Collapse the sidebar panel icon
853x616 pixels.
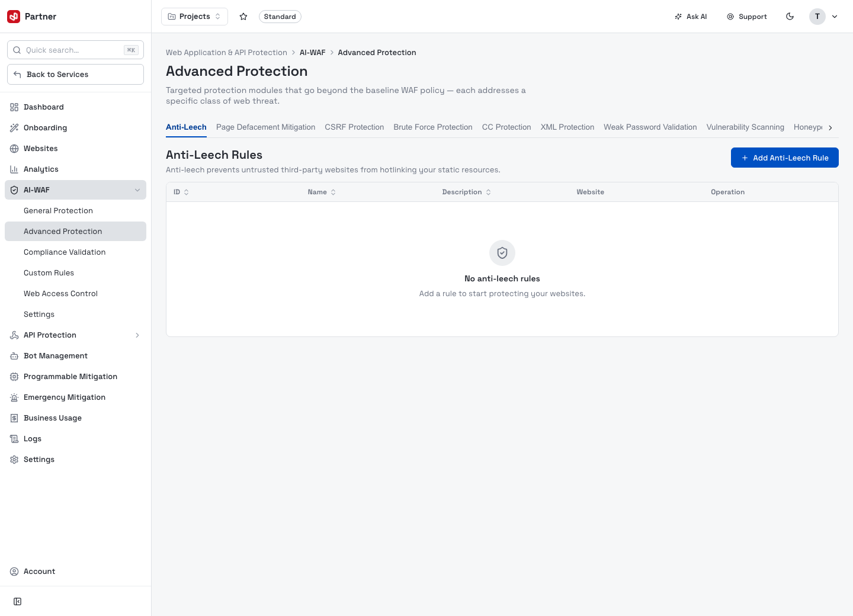tap(18, 602)
